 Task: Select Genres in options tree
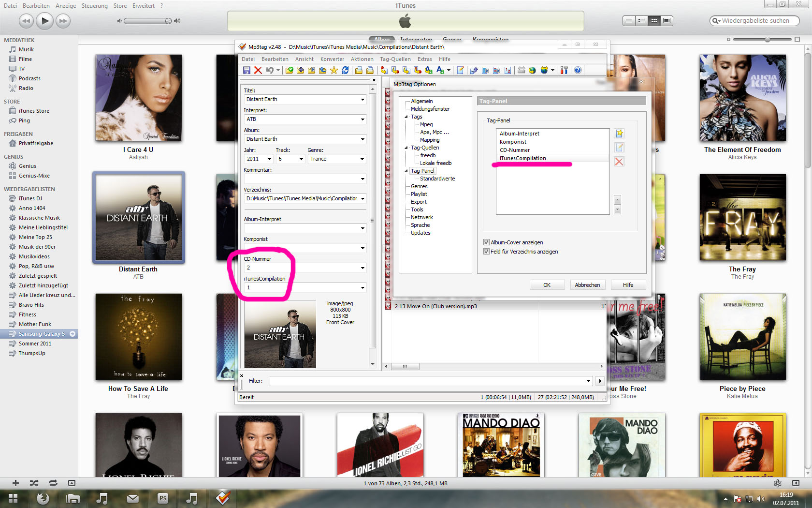(x=419, y=186)
